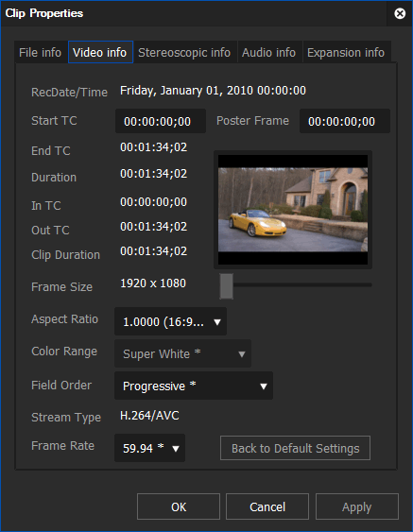The height and width of the screenshot is (532, 413).
Task: Go to the Audio info tab
Action: point(269,52)
